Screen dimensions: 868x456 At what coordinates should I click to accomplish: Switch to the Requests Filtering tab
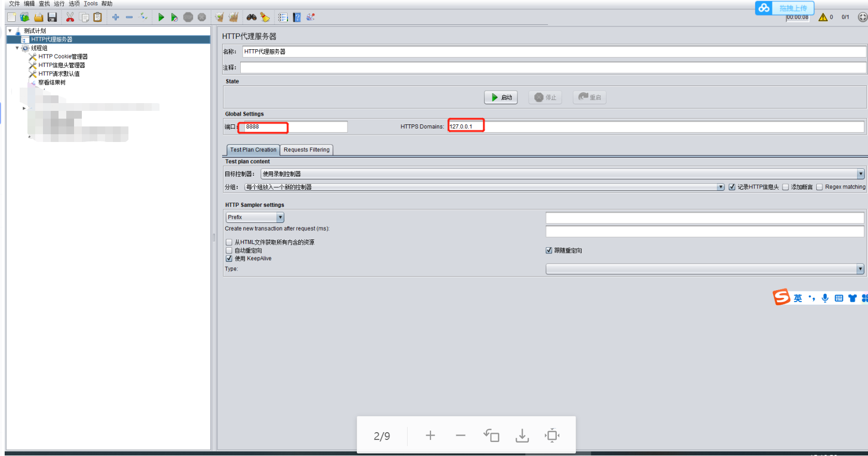[x=307, y=150]
